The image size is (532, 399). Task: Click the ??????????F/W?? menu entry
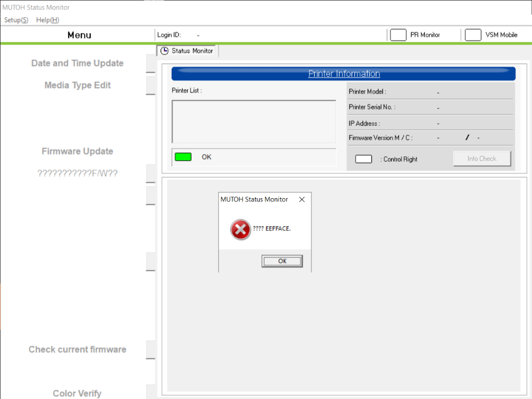pyautogui.click(x=78, y=173)
